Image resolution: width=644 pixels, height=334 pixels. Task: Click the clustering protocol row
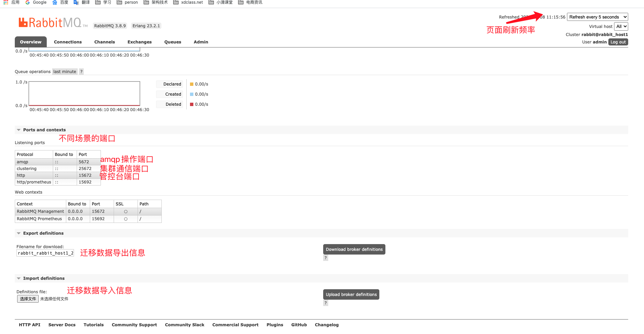point(58,169)
